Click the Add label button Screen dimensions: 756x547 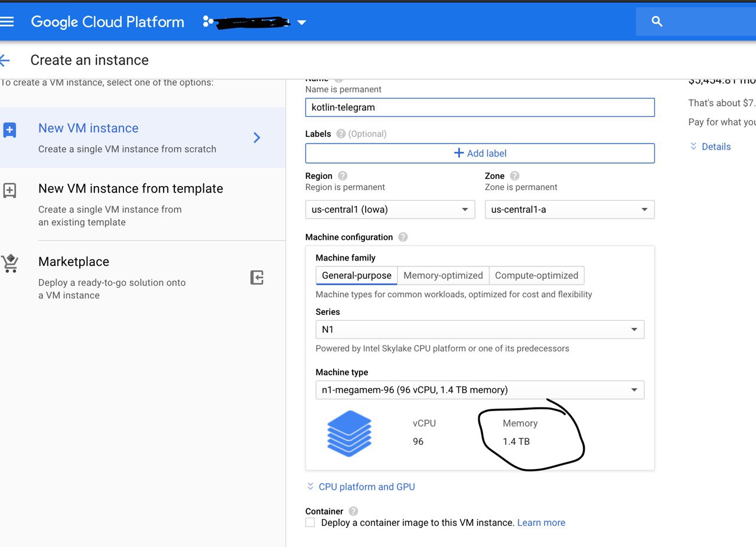[480, 153]
